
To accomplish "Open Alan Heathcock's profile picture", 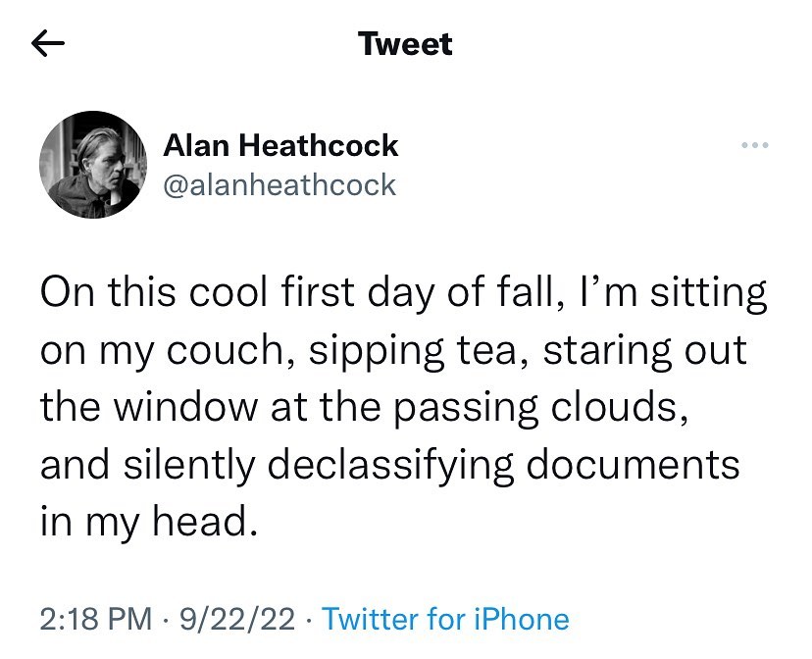I will click(x=91, y=164).
